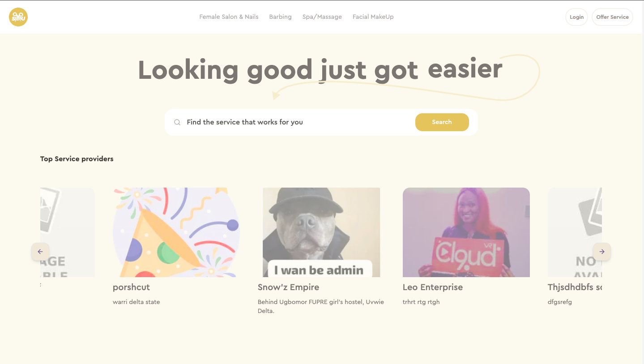Click the Leo Enterprise provider name
The height and width of the screenshot is (364, 644).
click(432, 287)
